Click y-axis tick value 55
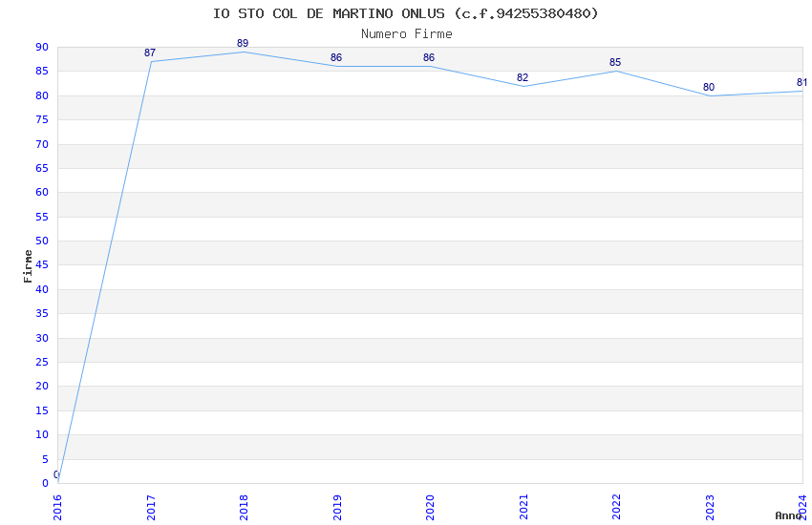 (42, 217)
